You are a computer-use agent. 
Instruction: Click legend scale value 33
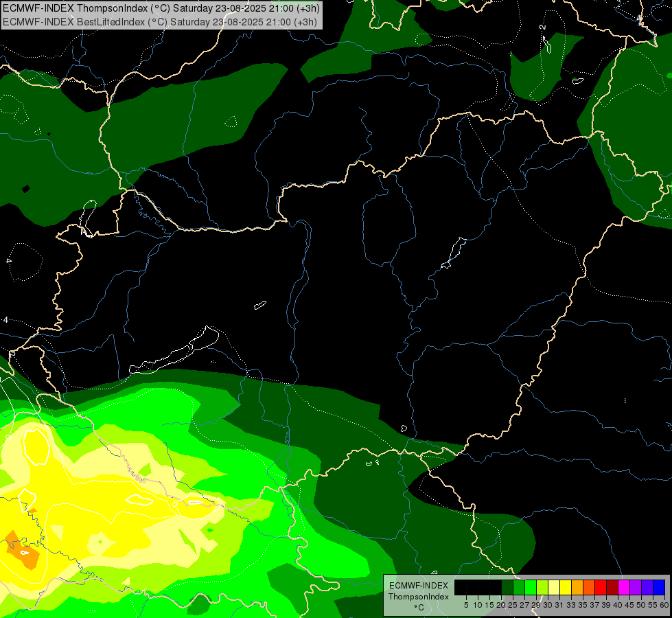pos(571,605)
